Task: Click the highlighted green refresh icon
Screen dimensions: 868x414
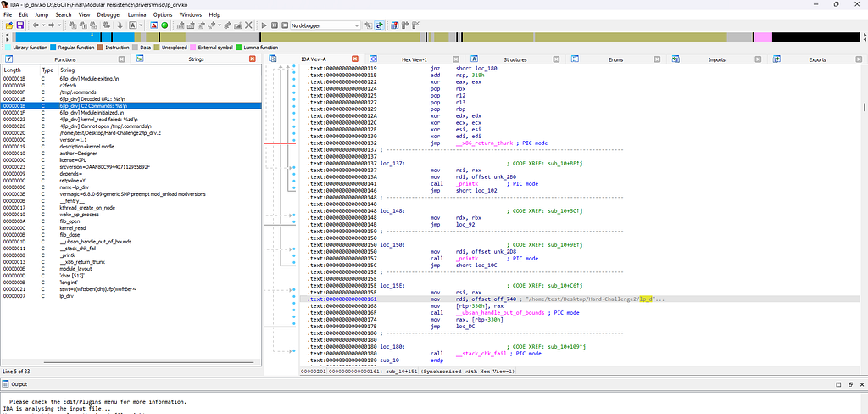Action: coord(379,25)
